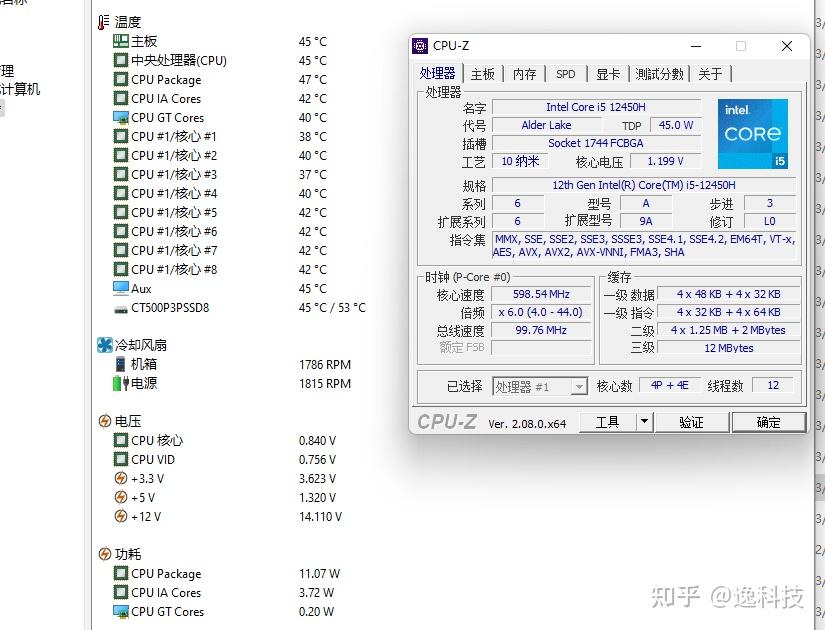Click the 核心电压 value 1.199 V
The width and height of the screenshot is (825, 630).
[666, 161]
